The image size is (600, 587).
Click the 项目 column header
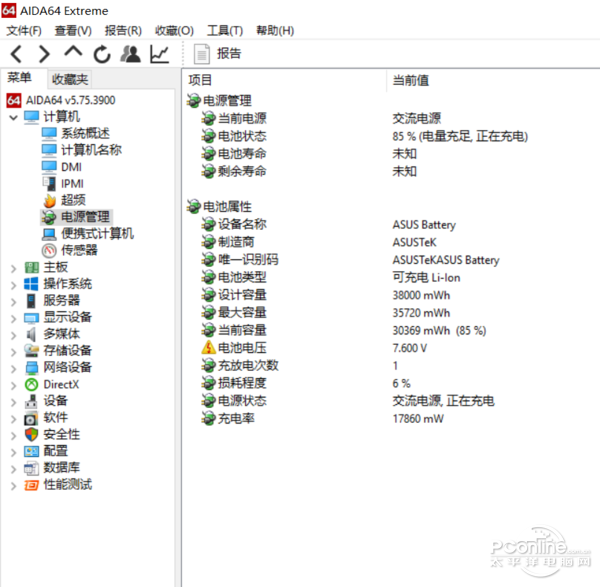click(x=200, y=80)
